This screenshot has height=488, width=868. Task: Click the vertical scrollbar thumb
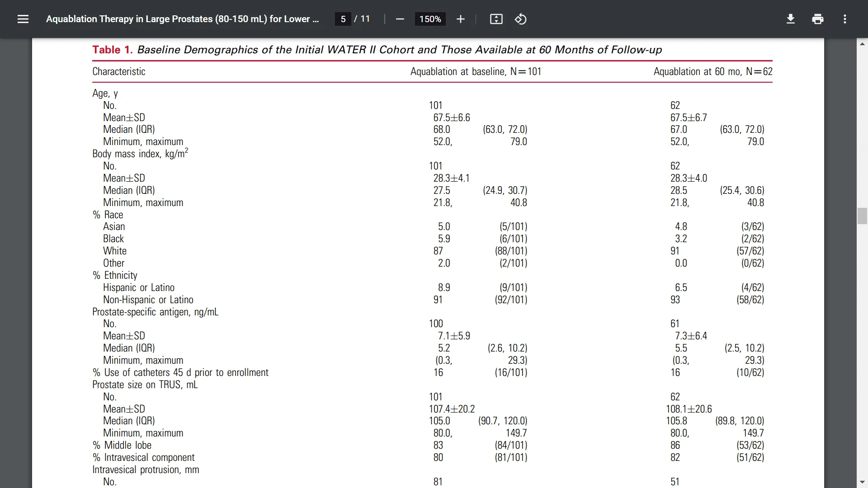point(862,216)
